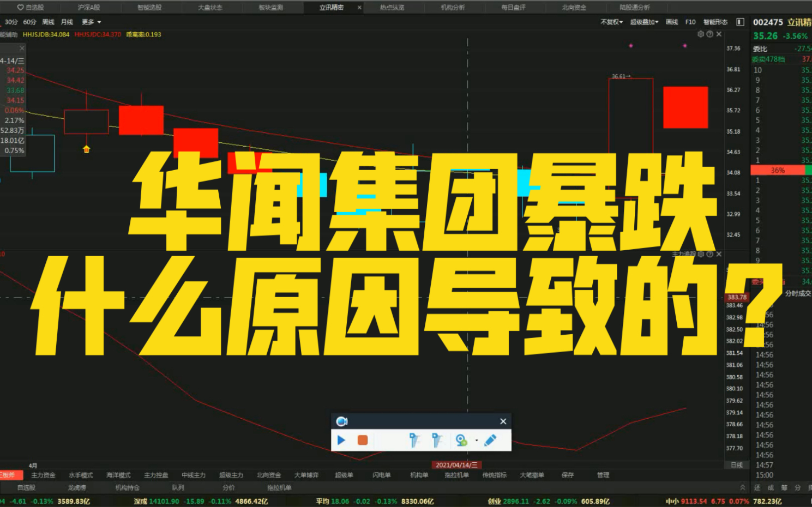Click the webcam add icon in recorder

click(x=461, y=440)
